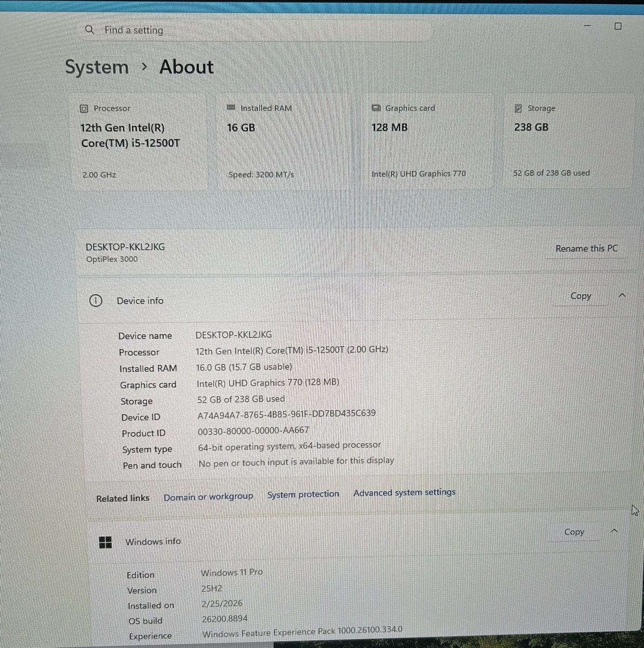Select the About breadcrumb heading
The width and height of the screenshot is (644, 648).
click(x=186, y=67)
